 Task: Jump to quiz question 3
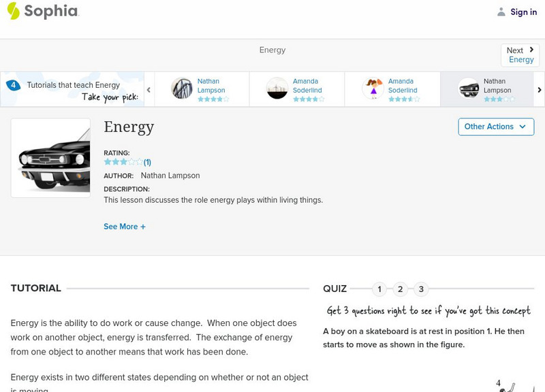(x=421, y=289)
